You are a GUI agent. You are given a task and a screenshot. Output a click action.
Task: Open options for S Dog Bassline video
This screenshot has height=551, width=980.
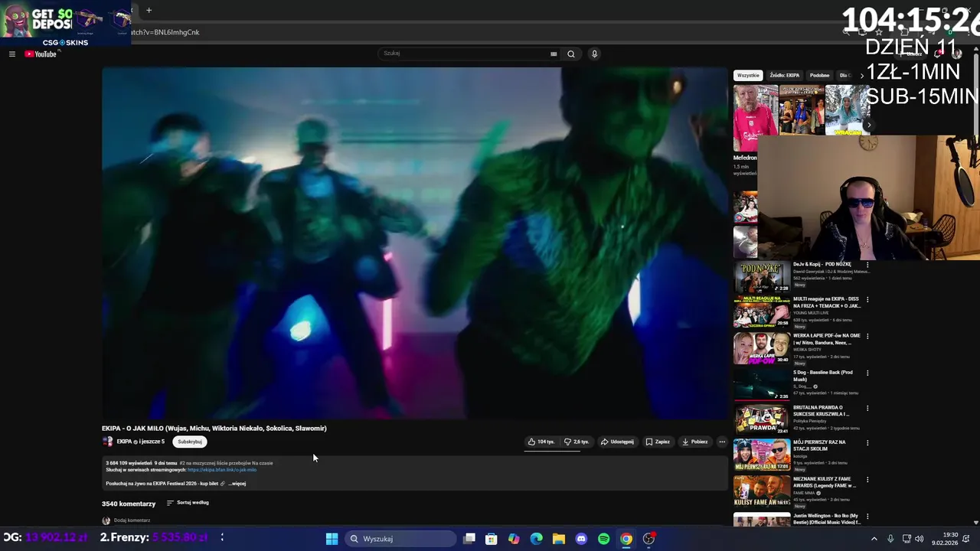coord(867,373)
